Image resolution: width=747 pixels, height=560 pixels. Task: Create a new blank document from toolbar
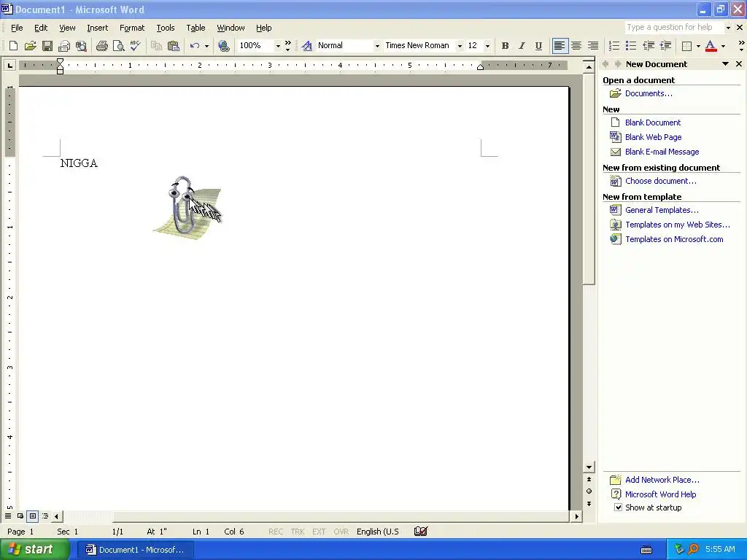point(13,46)
